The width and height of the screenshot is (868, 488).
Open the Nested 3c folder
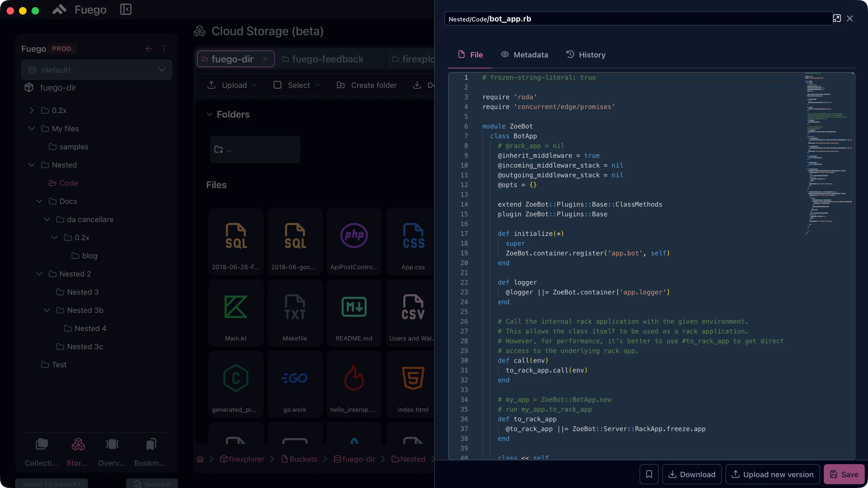tap(79, 347)
